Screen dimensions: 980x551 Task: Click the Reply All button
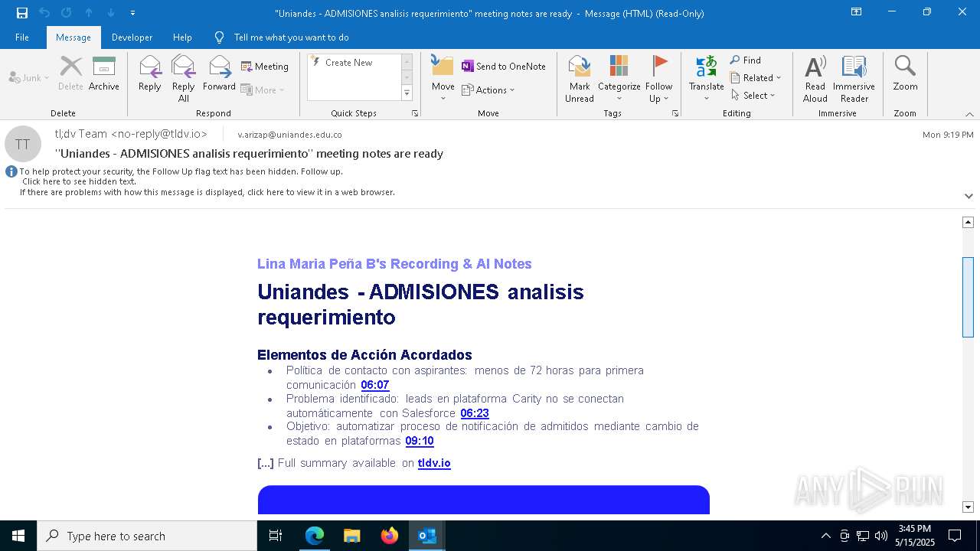tap(184, 79)
